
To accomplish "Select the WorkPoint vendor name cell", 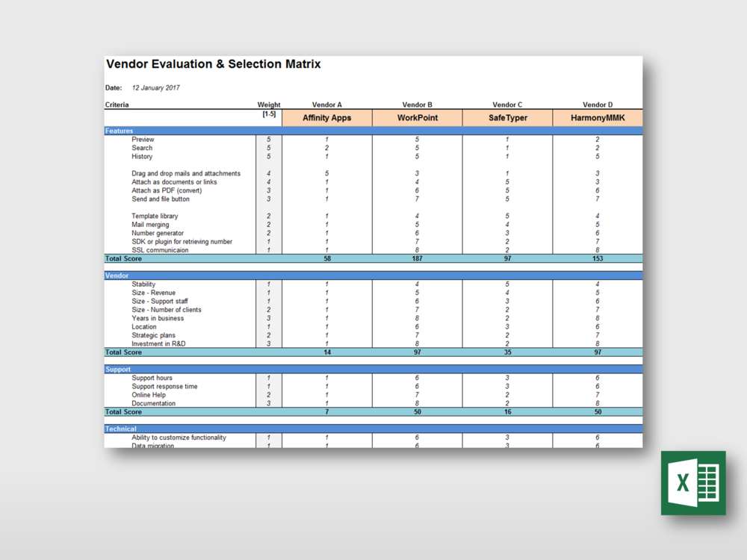I will pos(417,117).
